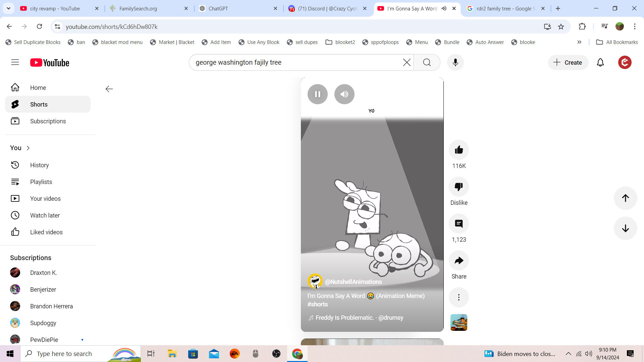
Task: Bookmark this page with star icon
Action: (561, 26)
